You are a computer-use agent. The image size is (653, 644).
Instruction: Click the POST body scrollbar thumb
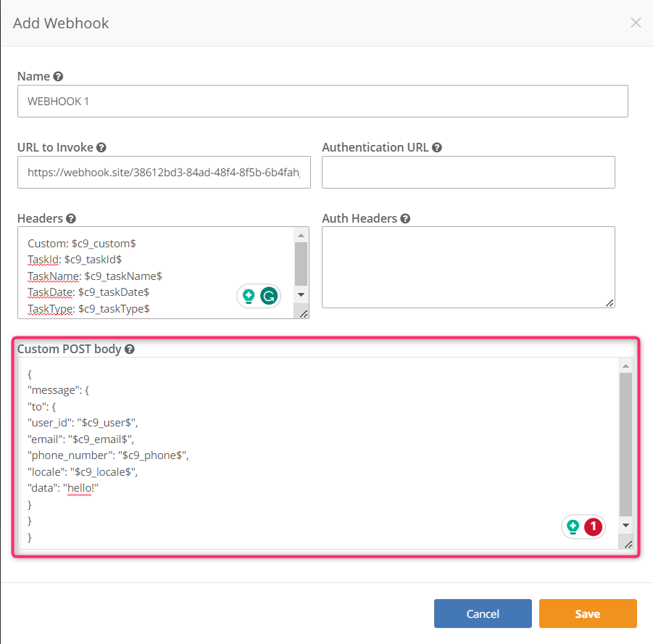625,445
